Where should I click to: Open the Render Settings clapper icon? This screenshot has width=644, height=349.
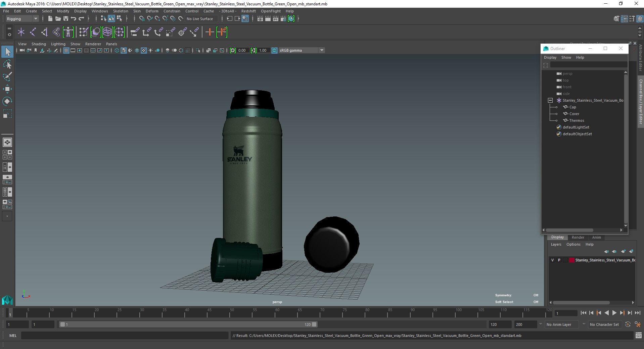tap(283, 19)
